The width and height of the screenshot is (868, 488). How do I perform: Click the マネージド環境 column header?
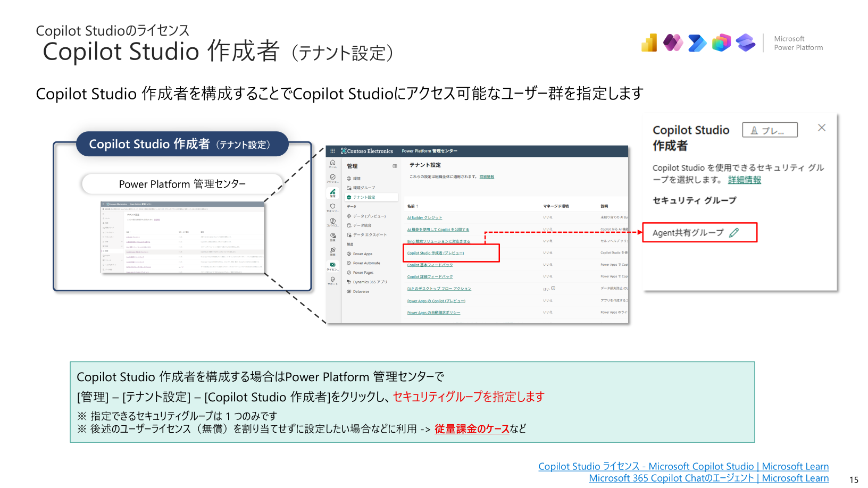tap(556, 206)
